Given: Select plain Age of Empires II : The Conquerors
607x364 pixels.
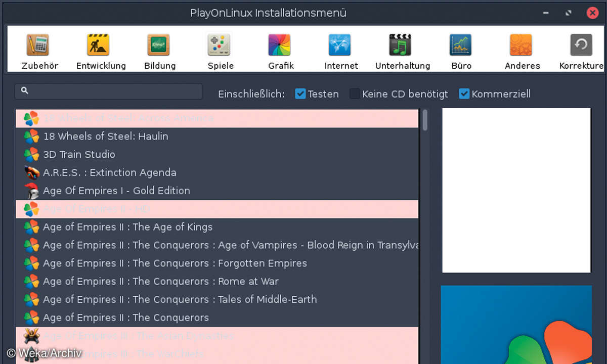Looking at the screenshot, I should [217, 318].
